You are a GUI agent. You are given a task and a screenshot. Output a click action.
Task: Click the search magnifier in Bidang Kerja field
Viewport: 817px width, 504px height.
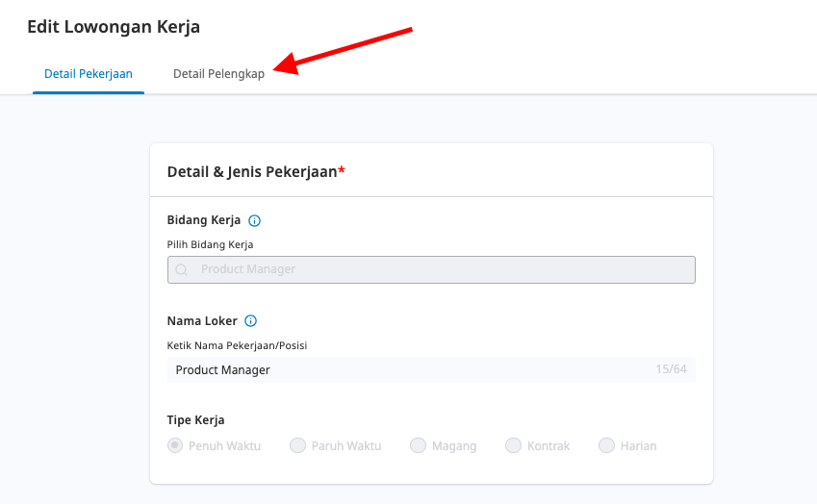(181, 269)
